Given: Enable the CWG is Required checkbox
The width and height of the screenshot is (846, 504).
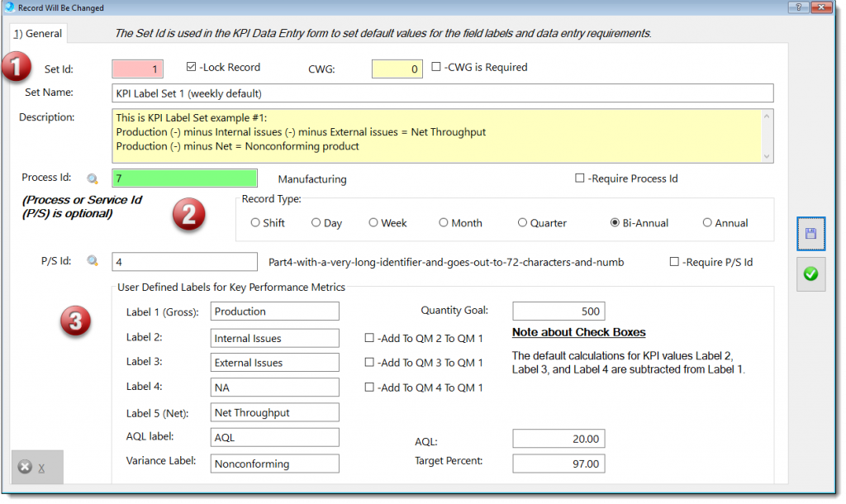Looking at the screenshot, I should click(436, 67).
